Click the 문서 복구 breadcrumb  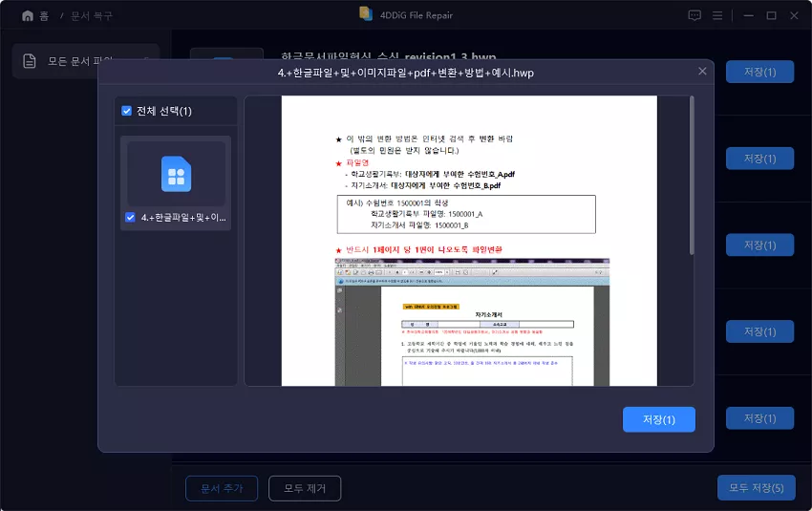coord(92,16)
